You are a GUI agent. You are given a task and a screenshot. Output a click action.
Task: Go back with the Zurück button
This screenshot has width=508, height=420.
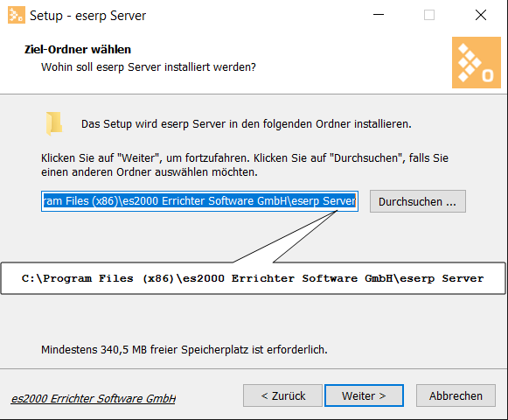(282, 395)
